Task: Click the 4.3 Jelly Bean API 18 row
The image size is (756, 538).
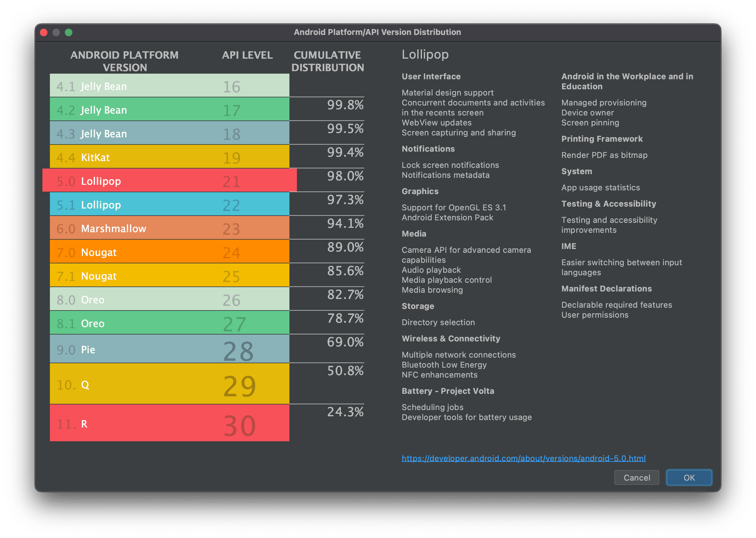Action: (x=169, y=133)
